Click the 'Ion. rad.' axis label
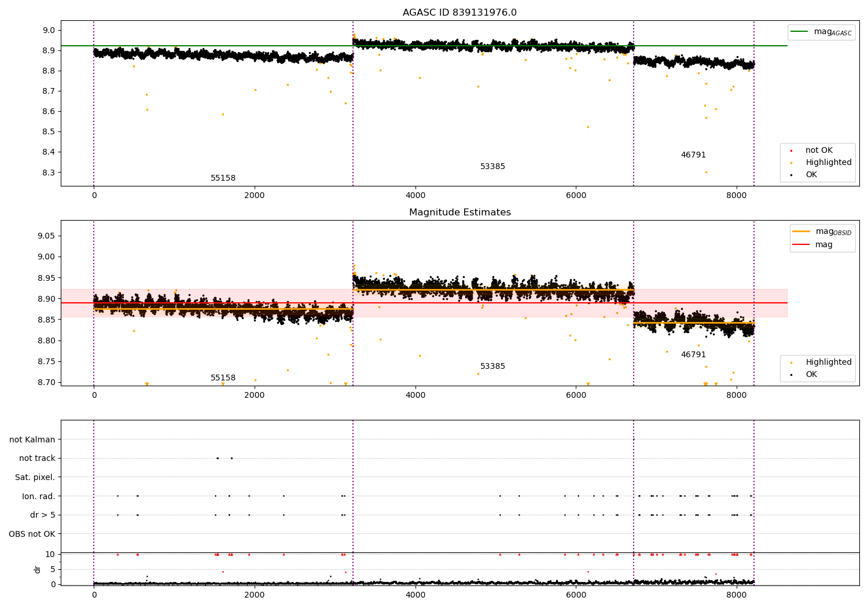This screenshot has height=608, width=868. (39, 496)
